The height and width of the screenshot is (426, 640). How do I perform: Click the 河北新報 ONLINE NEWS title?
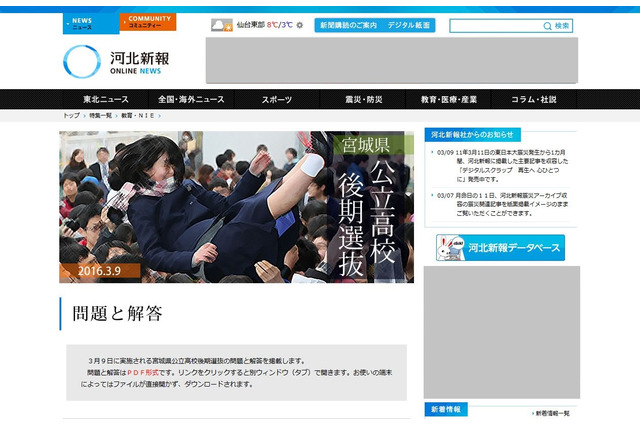point(139,63)
